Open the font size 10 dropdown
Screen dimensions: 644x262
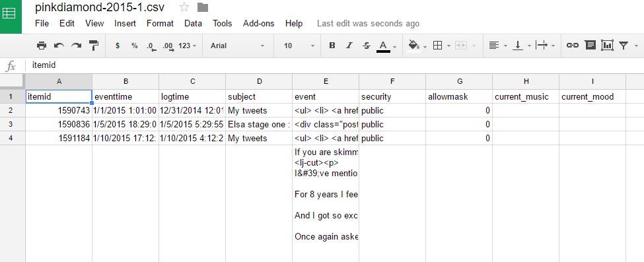(299, 46)
